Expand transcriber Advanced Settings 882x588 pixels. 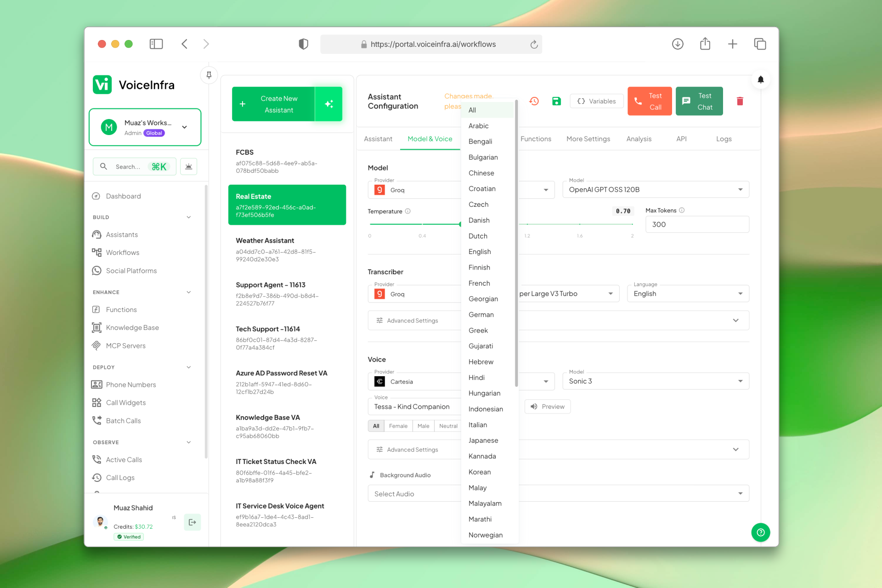(558, 321)
